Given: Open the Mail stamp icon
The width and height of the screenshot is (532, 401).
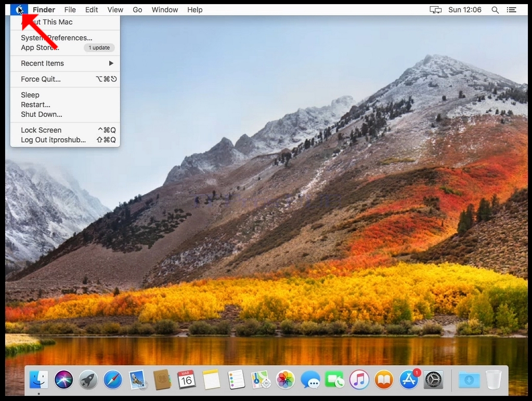Looking at the screenshot, I should [137, 379].
